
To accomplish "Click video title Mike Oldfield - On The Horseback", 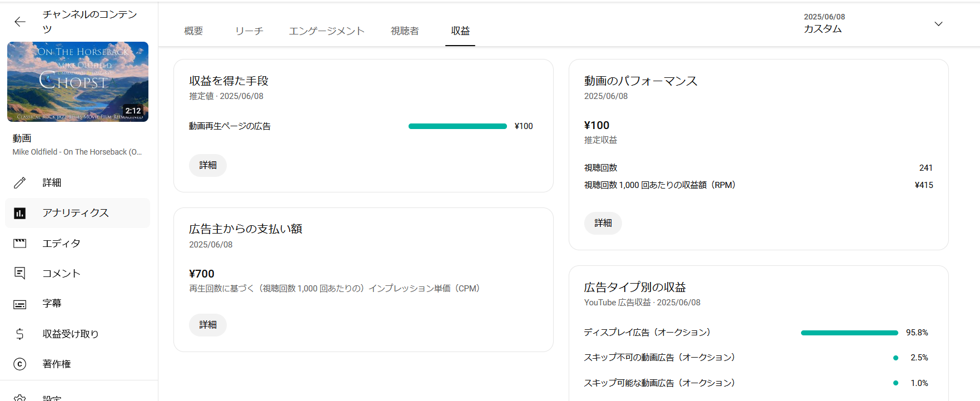I will [77, 152].
